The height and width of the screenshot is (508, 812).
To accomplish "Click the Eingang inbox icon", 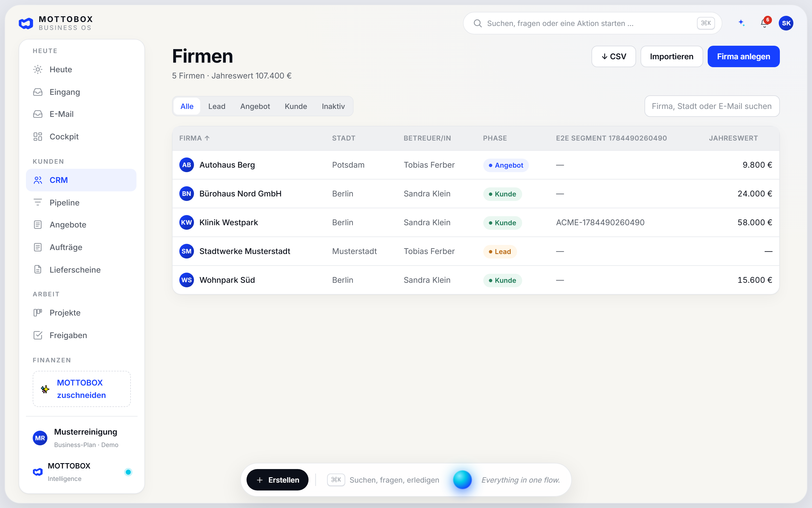I will click(38, 92).
